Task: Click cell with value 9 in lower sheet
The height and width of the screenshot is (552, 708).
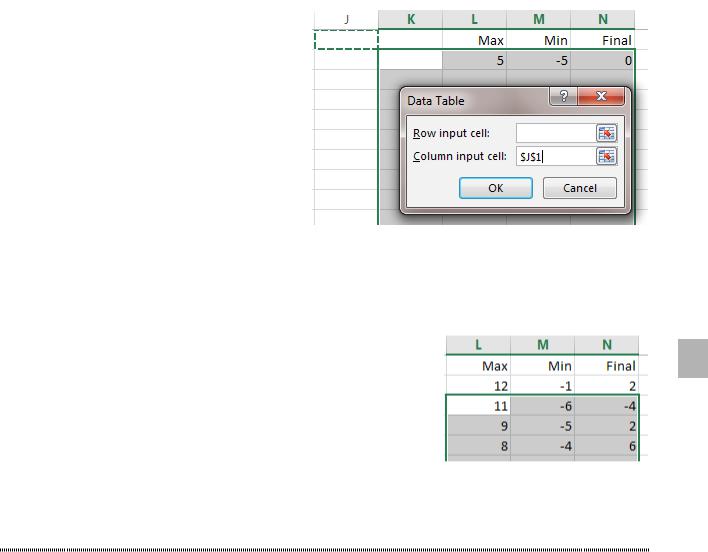Action: click(x=478, y=426)
